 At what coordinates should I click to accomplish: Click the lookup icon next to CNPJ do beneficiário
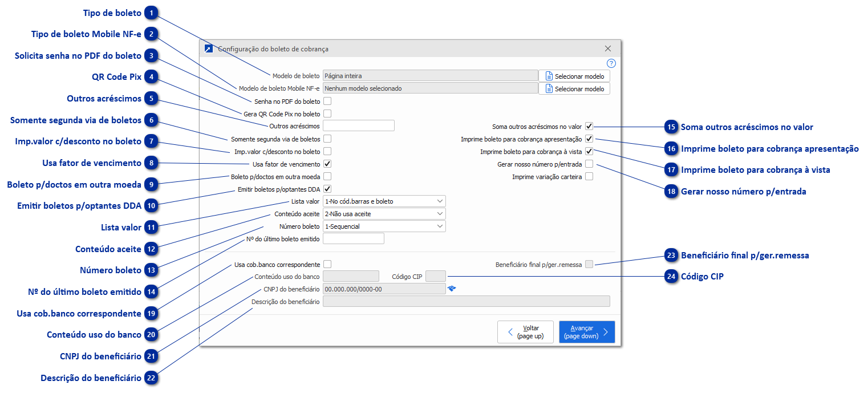point(453,289)
